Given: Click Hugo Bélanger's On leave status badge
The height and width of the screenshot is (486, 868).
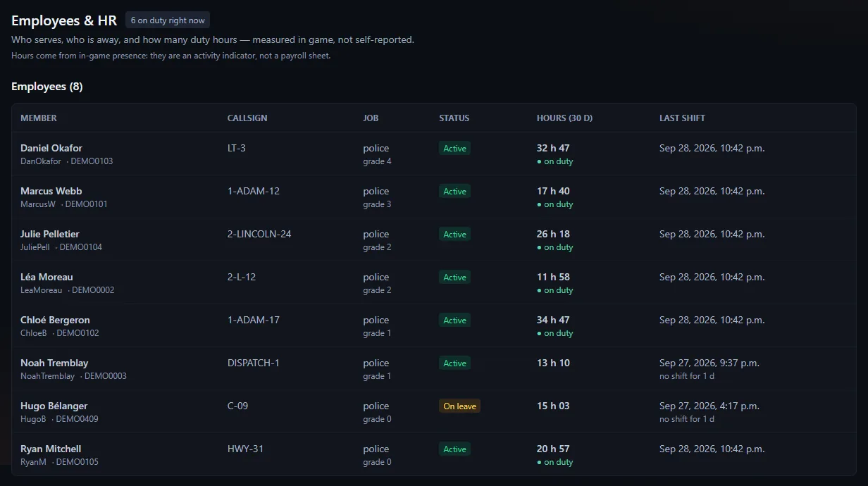Looking at the screenshot, I should point(459,406).
